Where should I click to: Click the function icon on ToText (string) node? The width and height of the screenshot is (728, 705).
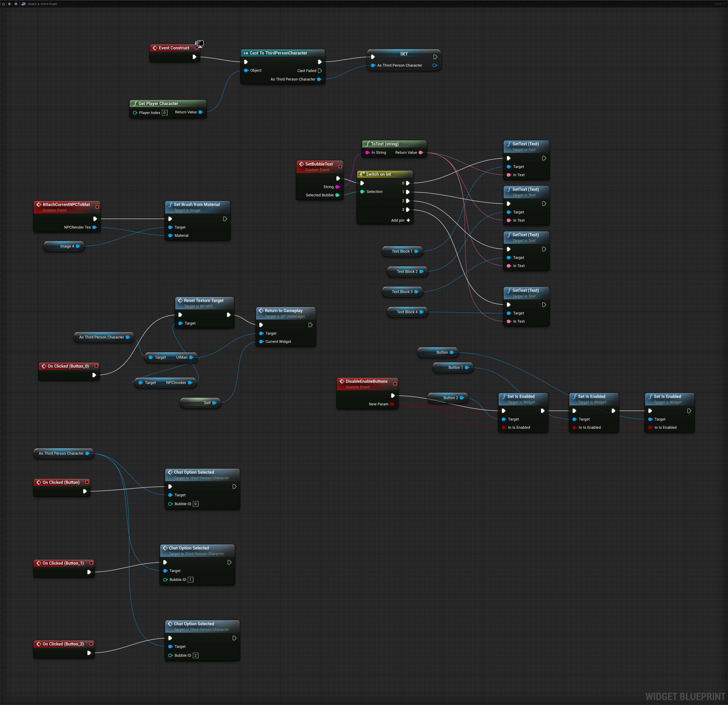point(367,144)
